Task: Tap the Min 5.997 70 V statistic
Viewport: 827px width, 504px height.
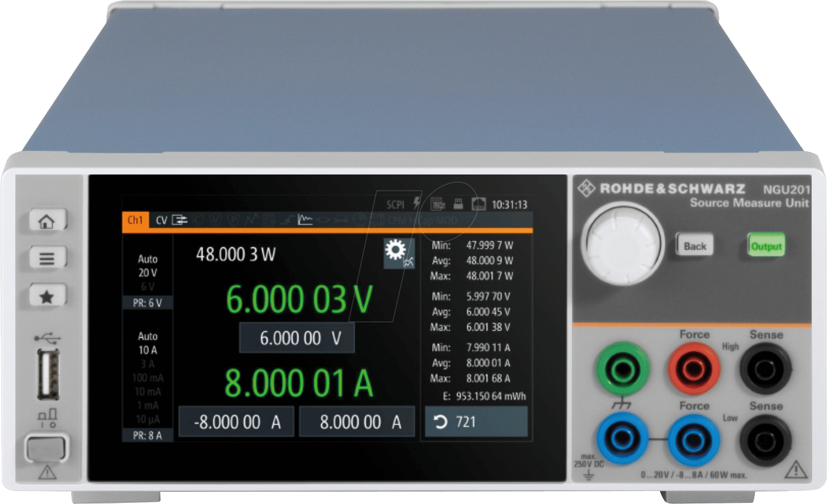Action: pyautogui.click(x=471, y=296)
